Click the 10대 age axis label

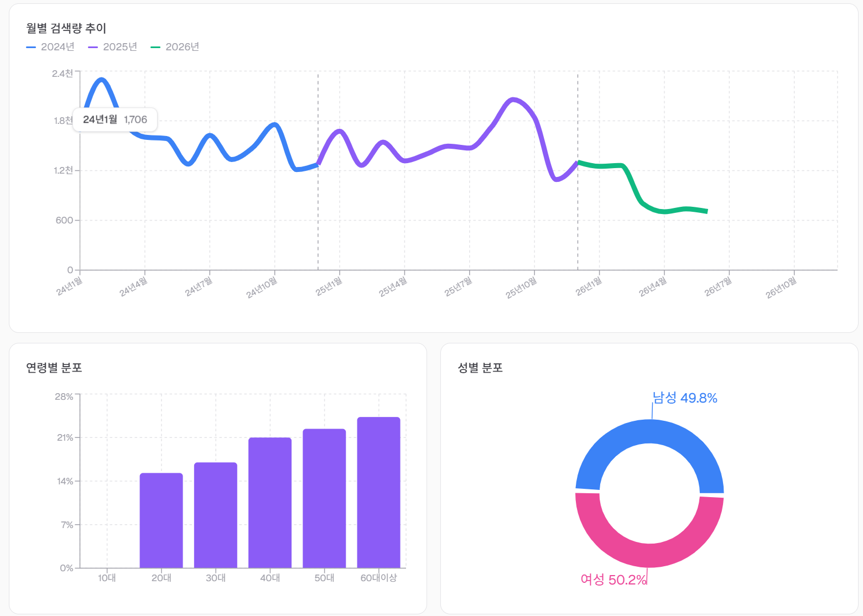(x=107, y=578)
